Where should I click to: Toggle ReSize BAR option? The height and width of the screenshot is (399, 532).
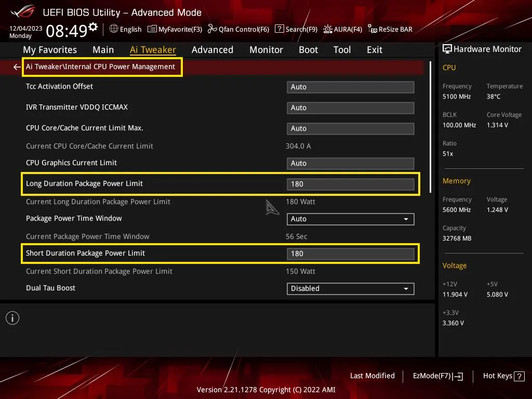coord(390,29)
